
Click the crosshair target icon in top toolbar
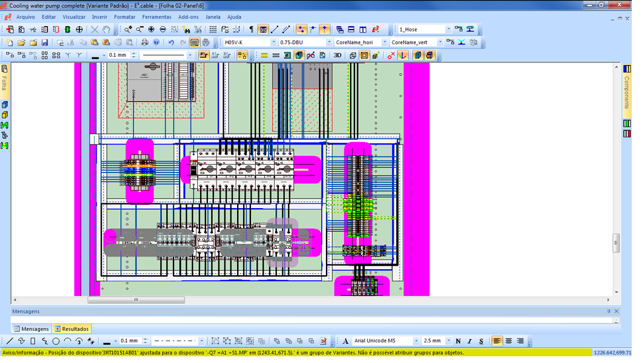[x=79, y=29]
